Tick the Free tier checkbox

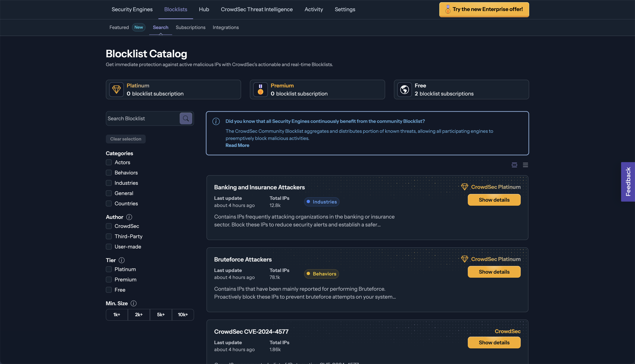tap(109, 290)
